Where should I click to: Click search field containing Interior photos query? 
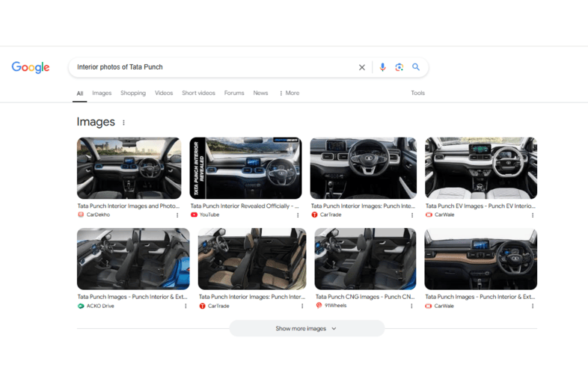213,67
